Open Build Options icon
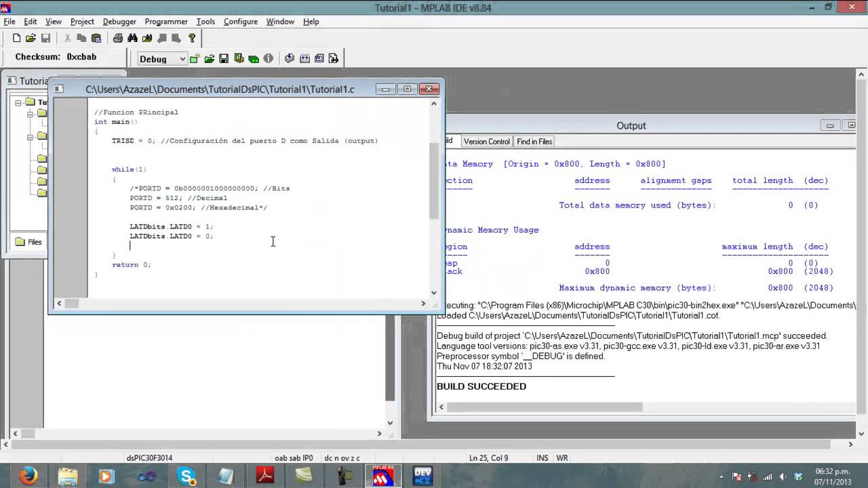 pyautogui.click(x=239, y=59)
